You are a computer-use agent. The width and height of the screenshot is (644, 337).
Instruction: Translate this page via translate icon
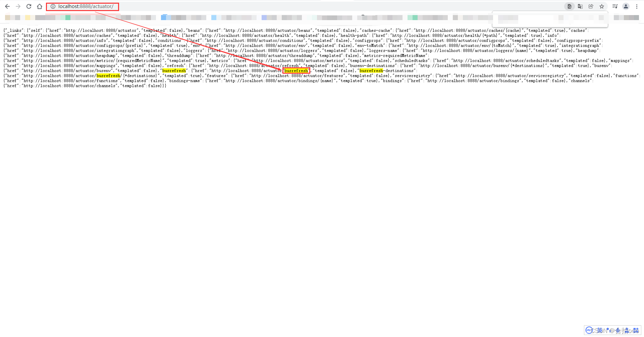point(580,6)
